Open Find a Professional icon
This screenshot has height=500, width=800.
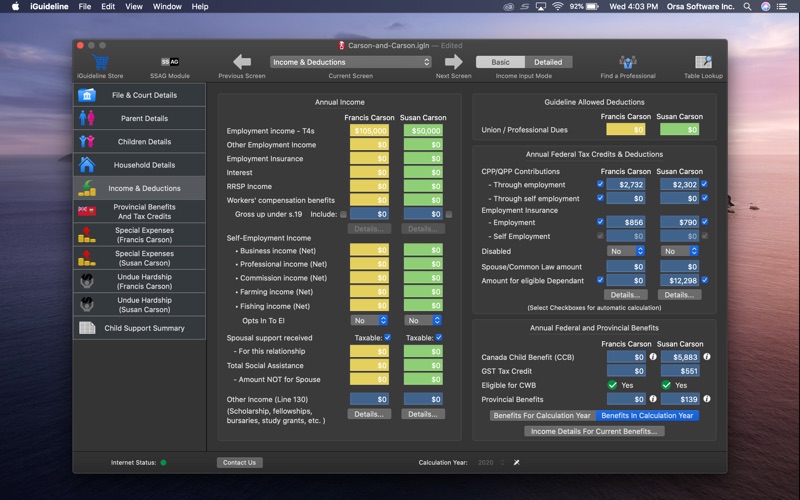coord(628,62)
